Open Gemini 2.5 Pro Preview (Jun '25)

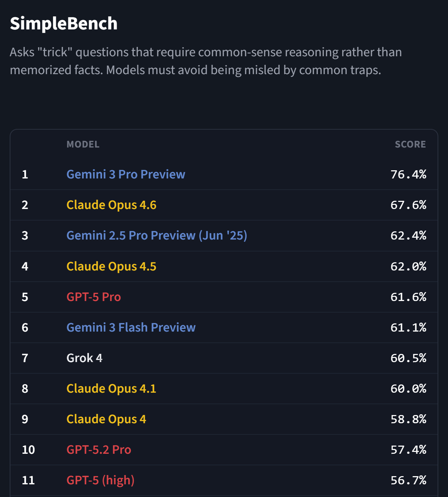tap(157, 235)
